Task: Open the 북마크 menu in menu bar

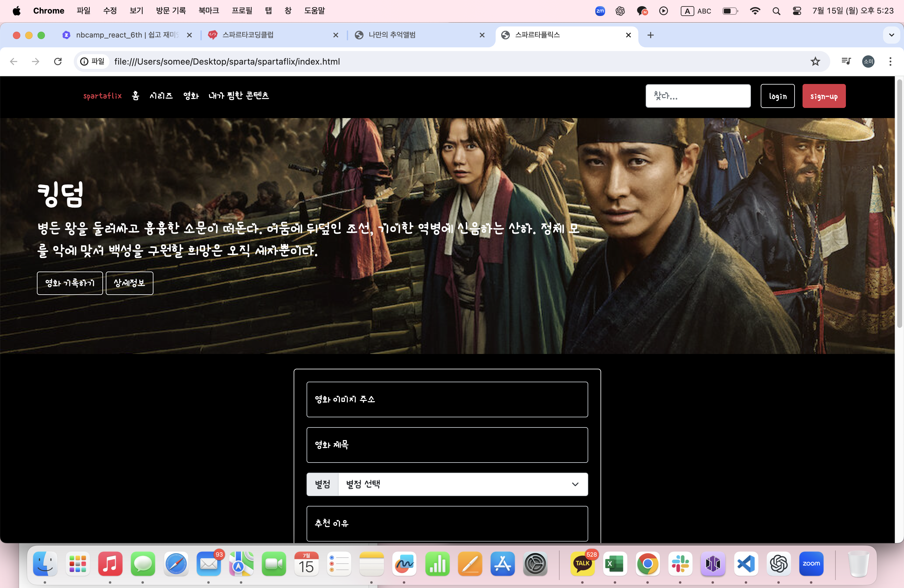Action: (x=208, y=11)
